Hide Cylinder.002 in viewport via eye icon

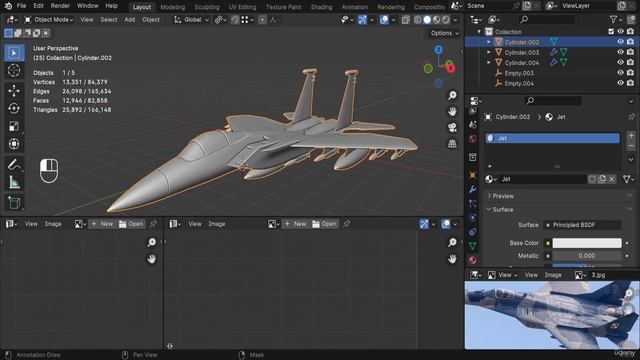pos(620,42)
